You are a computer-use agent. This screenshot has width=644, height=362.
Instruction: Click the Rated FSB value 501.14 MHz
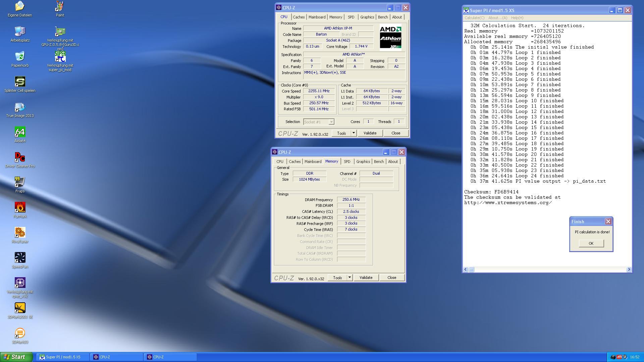point(319,109)
